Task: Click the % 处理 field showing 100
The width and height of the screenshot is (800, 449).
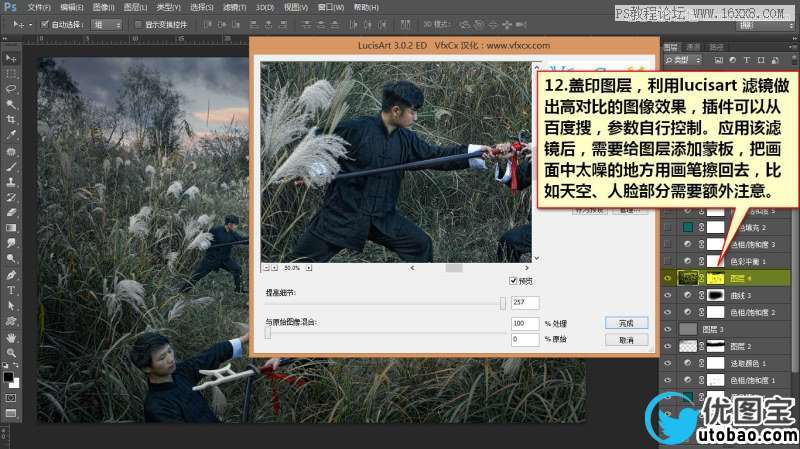Action: (x=525, y=323)
